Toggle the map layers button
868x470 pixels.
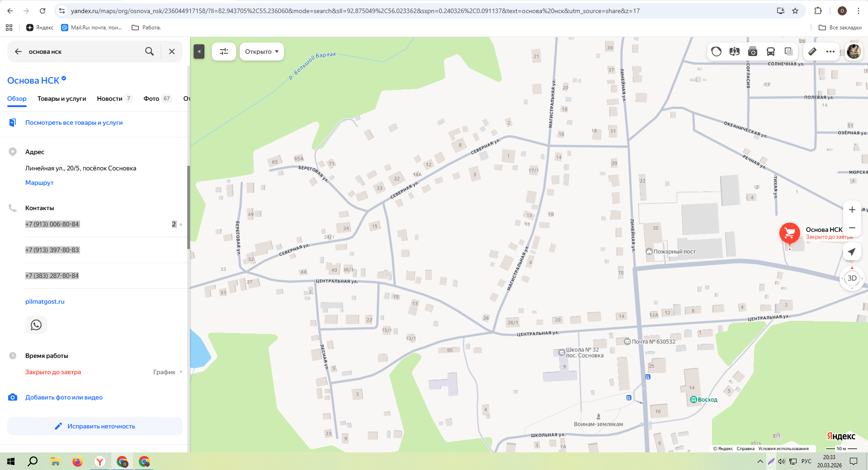(789, 52)
